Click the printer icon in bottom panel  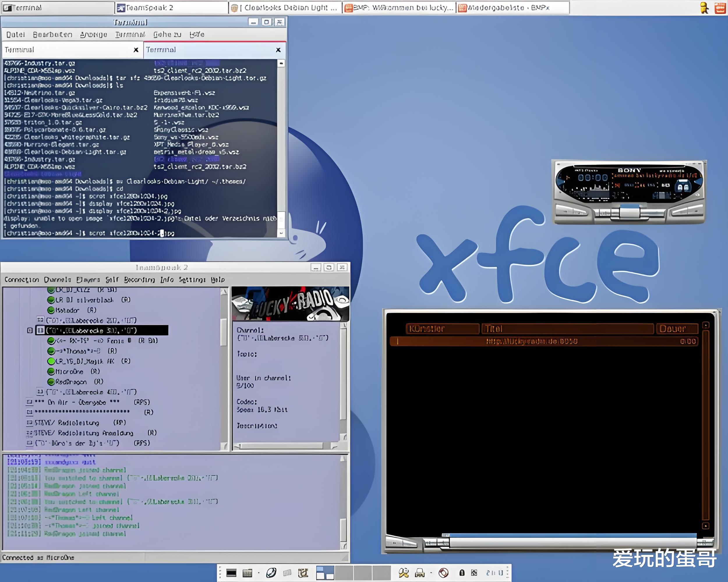coord(420,573)
